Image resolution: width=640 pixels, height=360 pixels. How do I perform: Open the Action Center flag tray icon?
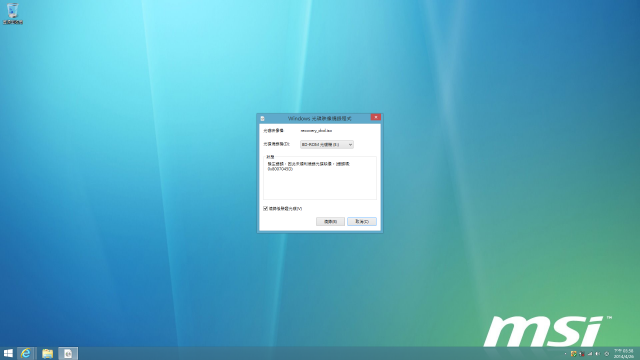(x=582, y=353)
